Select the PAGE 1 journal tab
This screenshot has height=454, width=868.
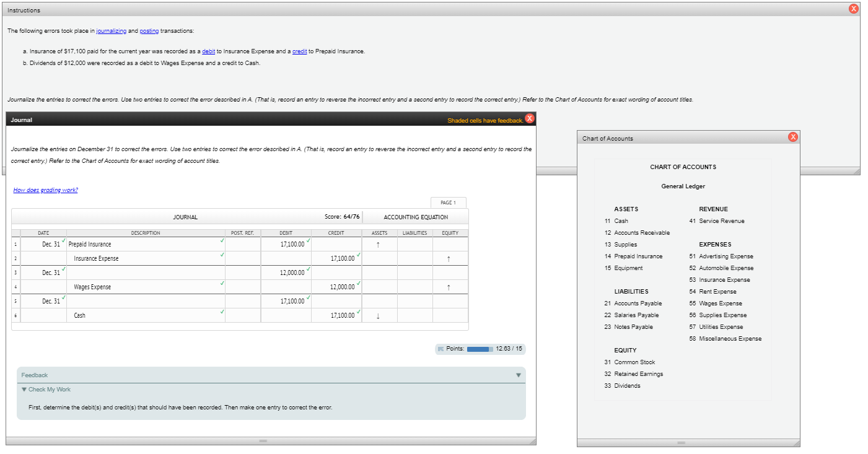pos(449,203)
